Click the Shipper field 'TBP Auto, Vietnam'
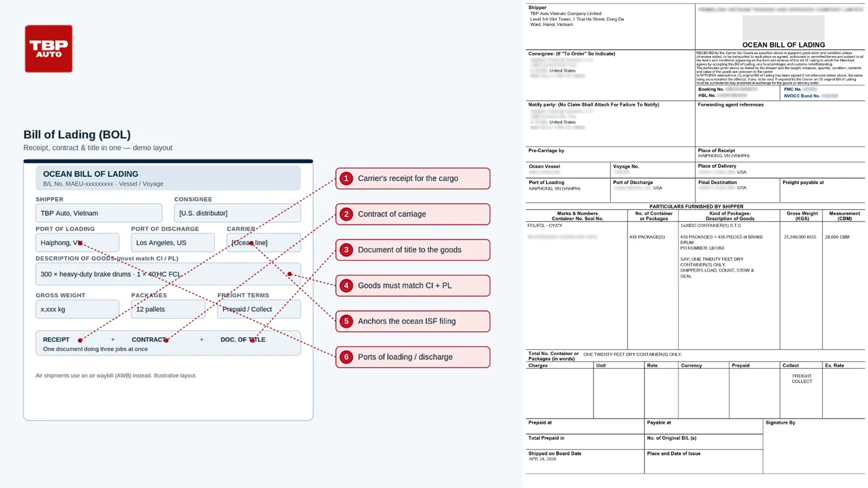The image size is (868, 488). (99, 213)
